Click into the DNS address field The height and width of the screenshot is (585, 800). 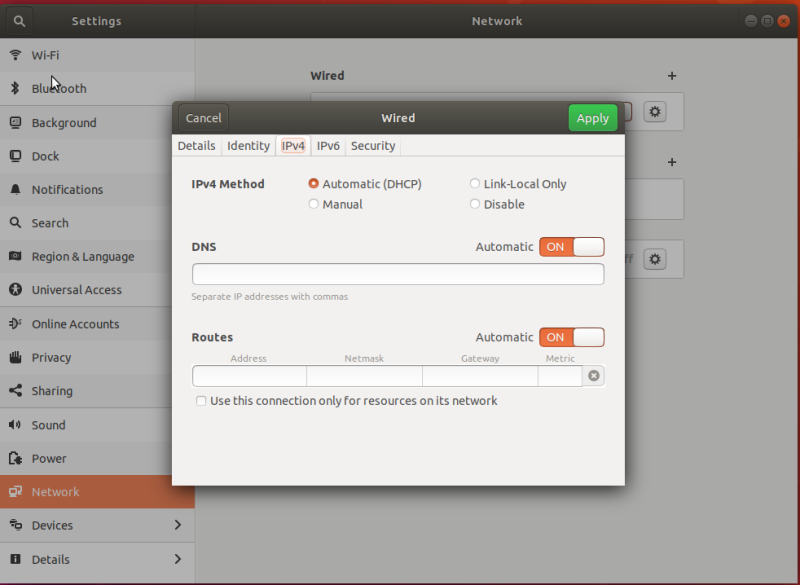[397, 274]
